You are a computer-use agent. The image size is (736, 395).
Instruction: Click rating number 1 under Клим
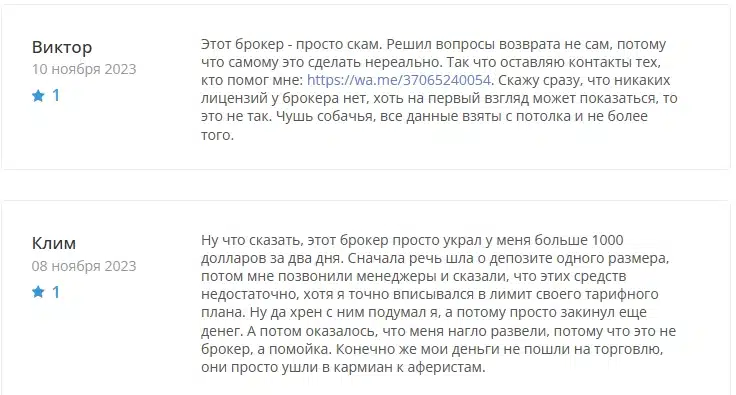coord(56,292)
